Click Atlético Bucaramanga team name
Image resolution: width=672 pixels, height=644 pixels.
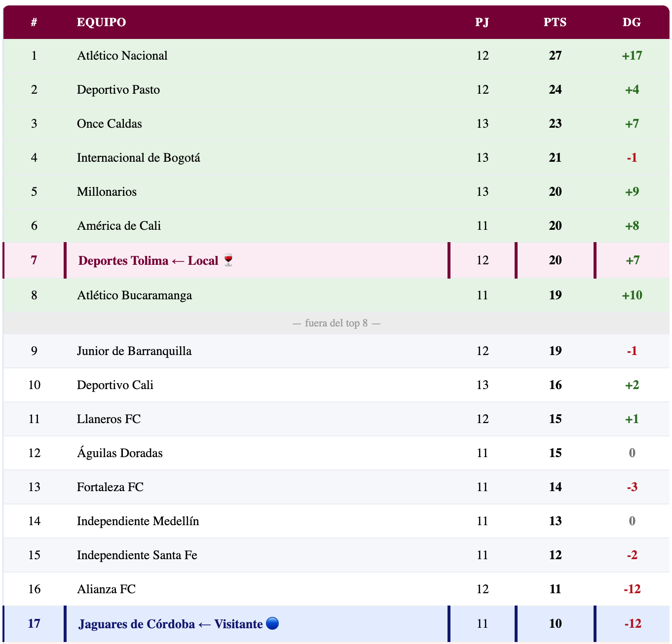click(134, 295)
